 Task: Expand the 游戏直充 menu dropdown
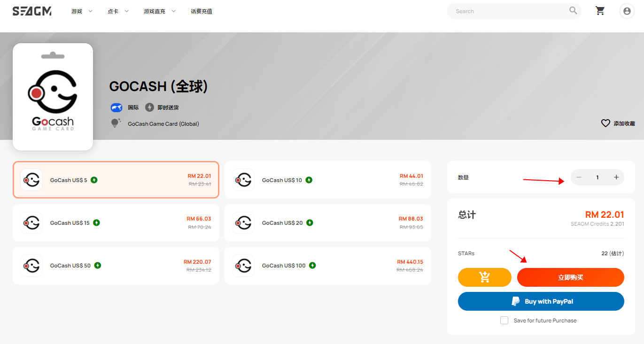tap(160, 11)
